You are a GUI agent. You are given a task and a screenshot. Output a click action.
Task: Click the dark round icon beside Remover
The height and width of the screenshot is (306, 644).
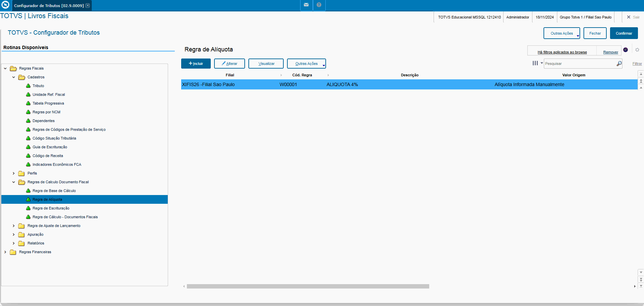[626, 50]
